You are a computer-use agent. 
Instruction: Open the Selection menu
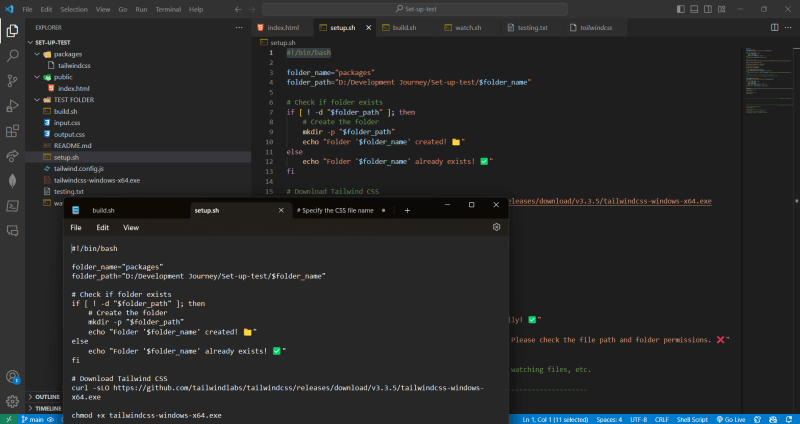point(74,9)
